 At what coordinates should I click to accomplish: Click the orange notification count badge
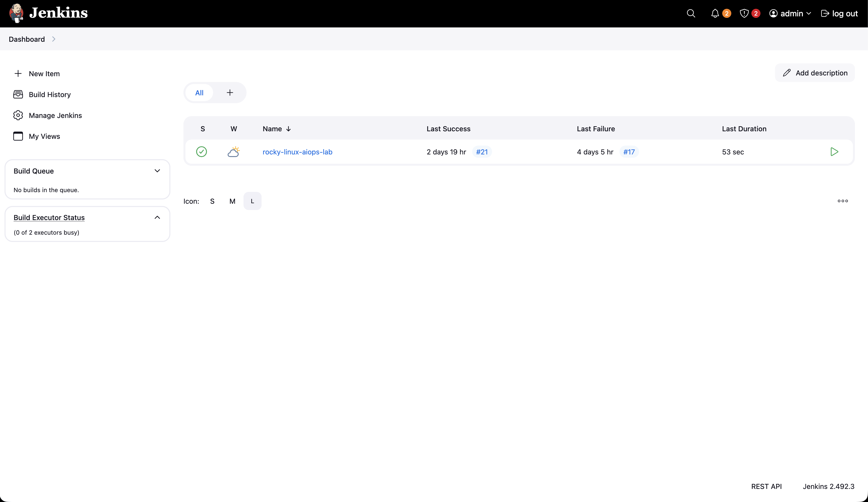pyautogui.click(x=727, y=13)
